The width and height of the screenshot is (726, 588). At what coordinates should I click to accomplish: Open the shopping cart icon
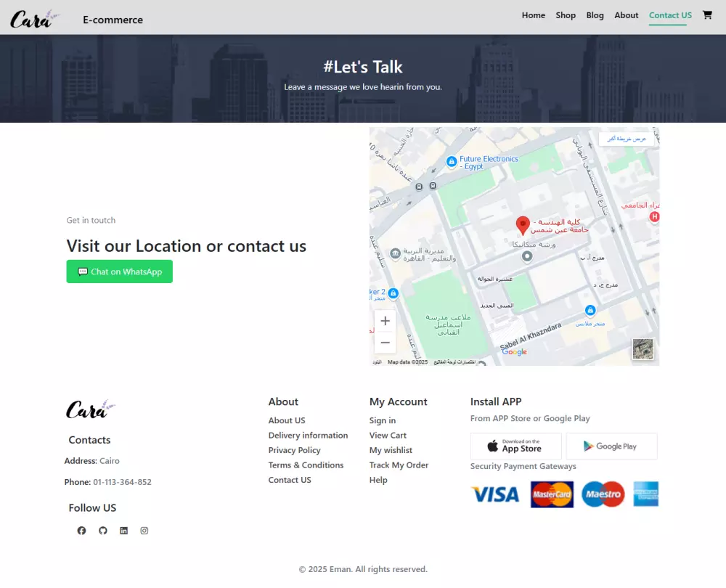[707, 15]
